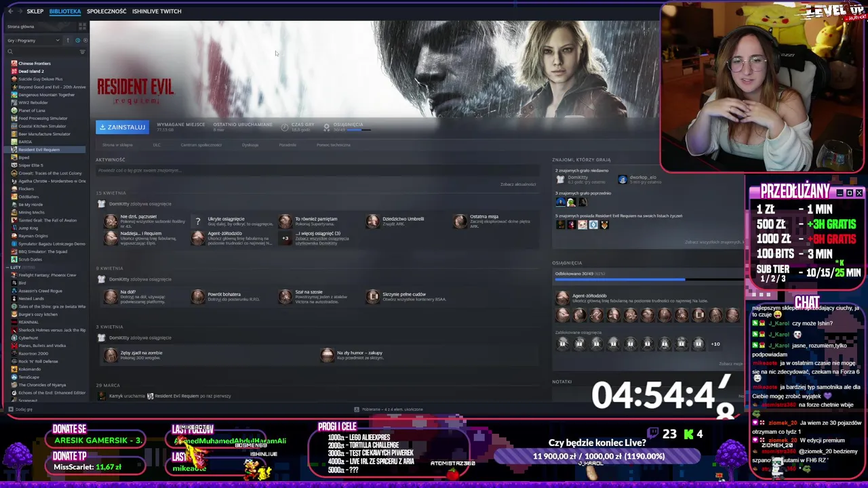Viewport: 868px width, 488px height.
Task: Click the Dziedzictwo Umbrelli achievement icon
Action: click(x=373, y=222)
